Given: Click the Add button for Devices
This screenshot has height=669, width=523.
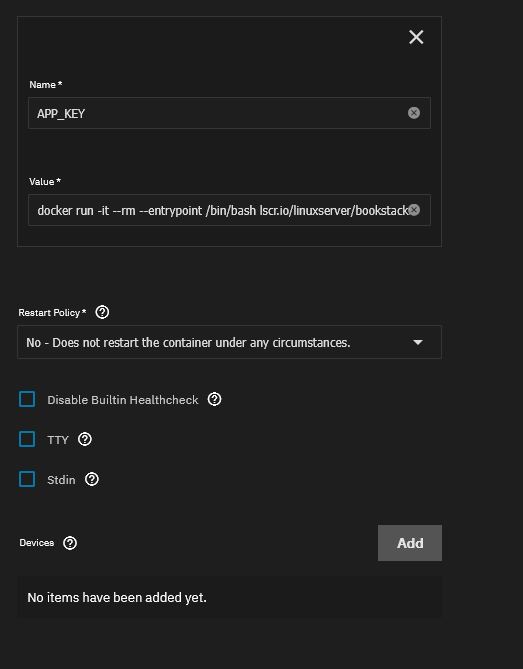Looking at the screenshot, I should pyautogui.click(x=410, y=543).
